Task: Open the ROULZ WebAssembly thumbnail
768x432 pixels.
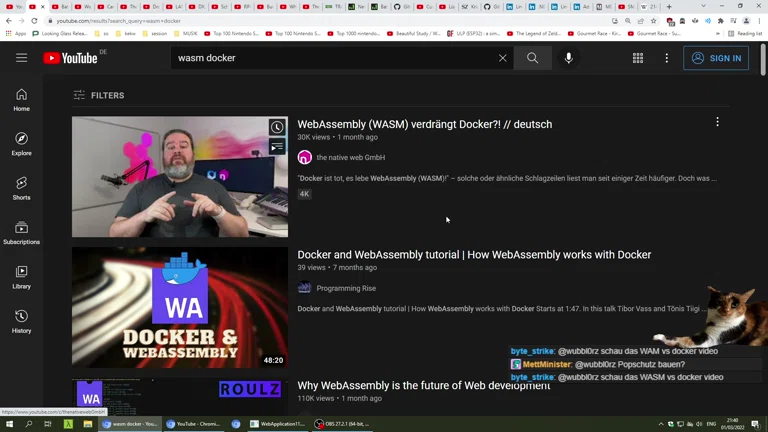Action: click(180, 397)
